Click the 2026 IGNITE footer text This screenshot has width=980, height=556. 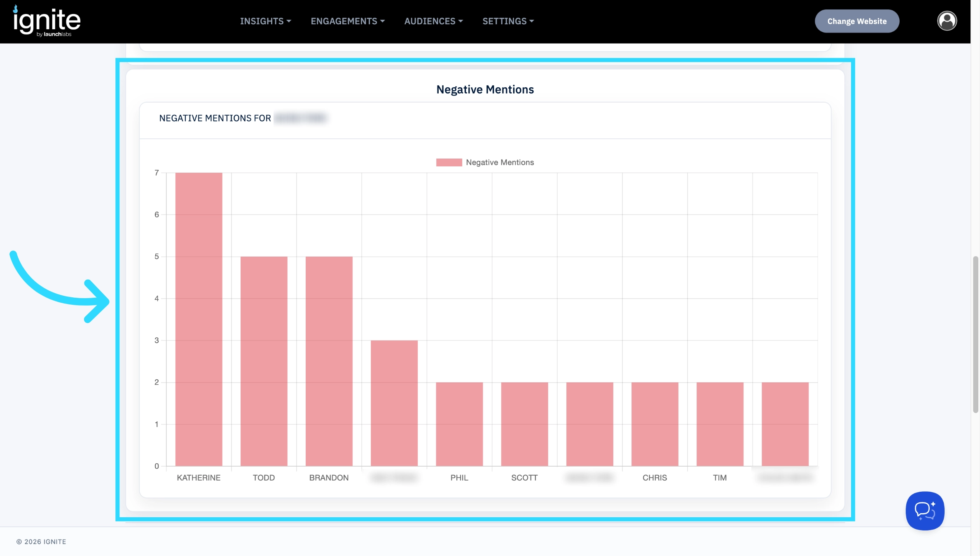click(x=41, y=542)
